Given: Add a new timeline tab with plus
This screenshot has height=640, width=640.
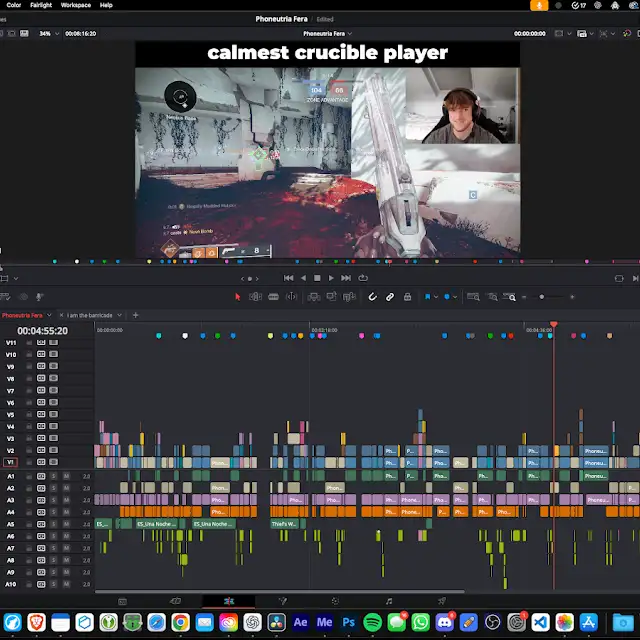Looking at the screenshot, I should pos(136,315).
